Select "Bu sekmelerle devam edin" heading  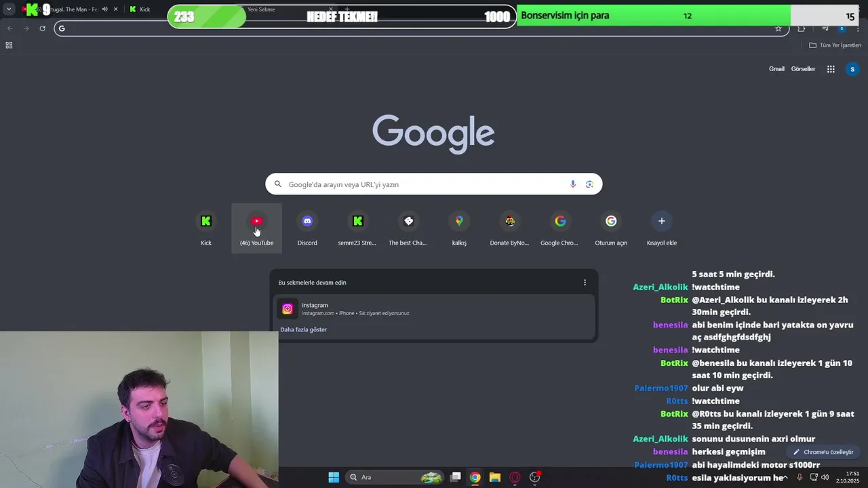312,283
